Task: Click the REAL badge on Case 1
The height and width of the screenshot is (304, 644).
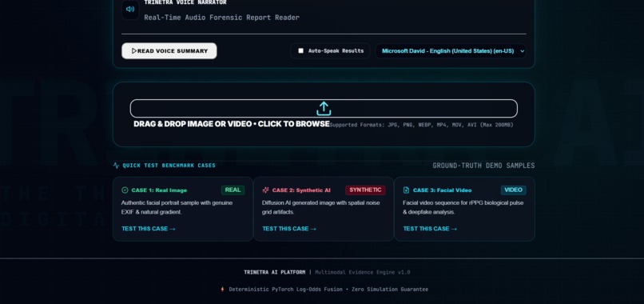Action: click(x=233, y=190)
